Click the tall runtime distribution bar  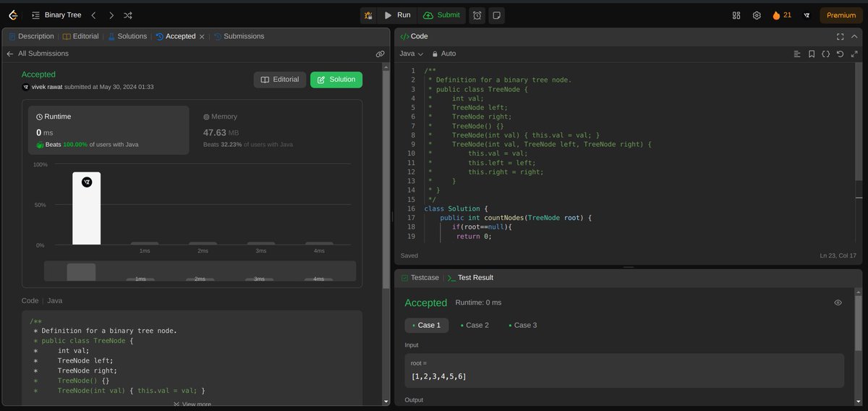pos(86,208)
